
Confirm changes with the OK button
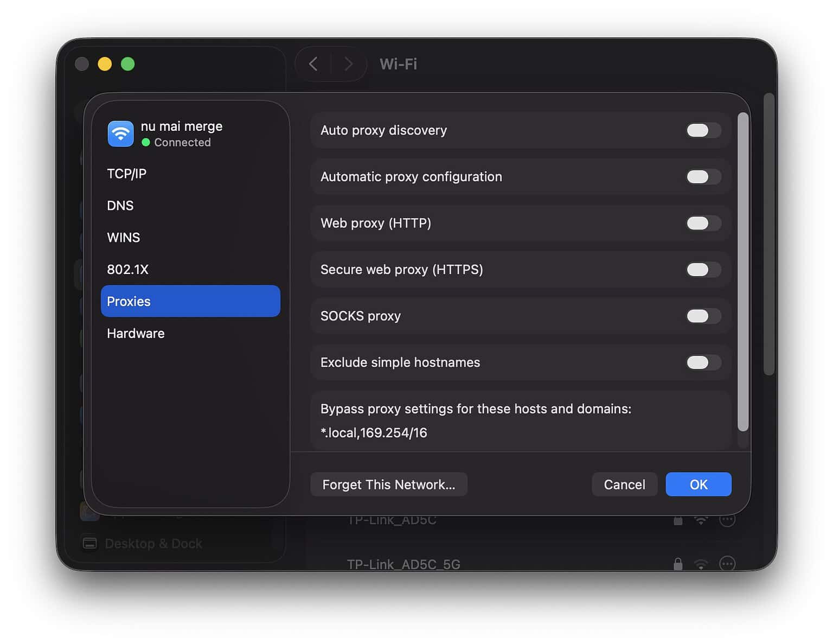point(698,484)
